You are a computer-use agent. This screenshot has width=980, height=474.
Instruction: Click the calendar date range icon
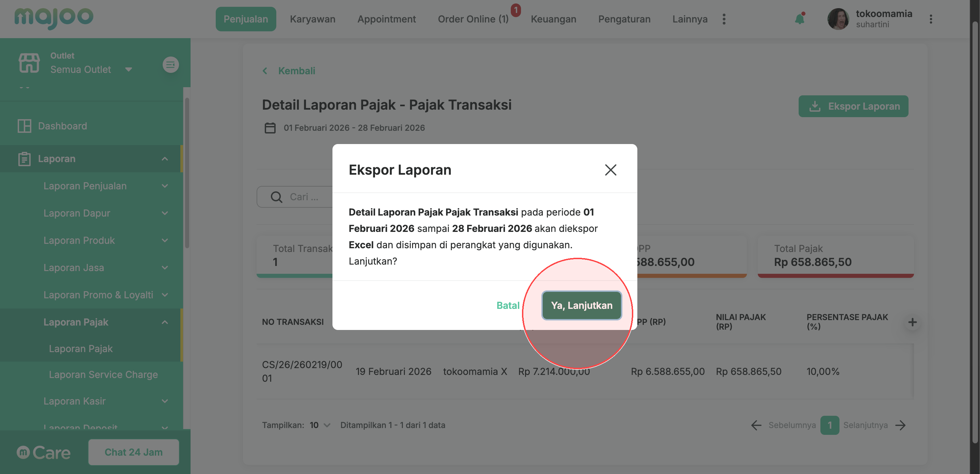click(270, 128)
